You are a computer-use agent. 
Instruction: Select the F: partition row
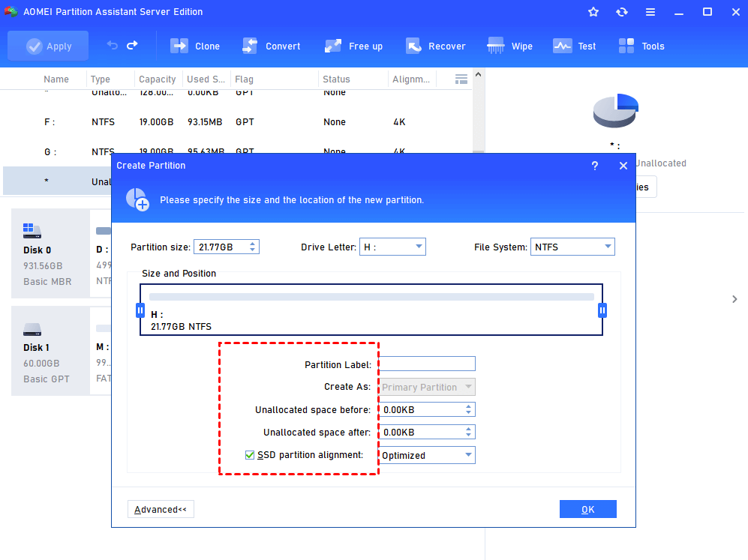click(237, 122)
